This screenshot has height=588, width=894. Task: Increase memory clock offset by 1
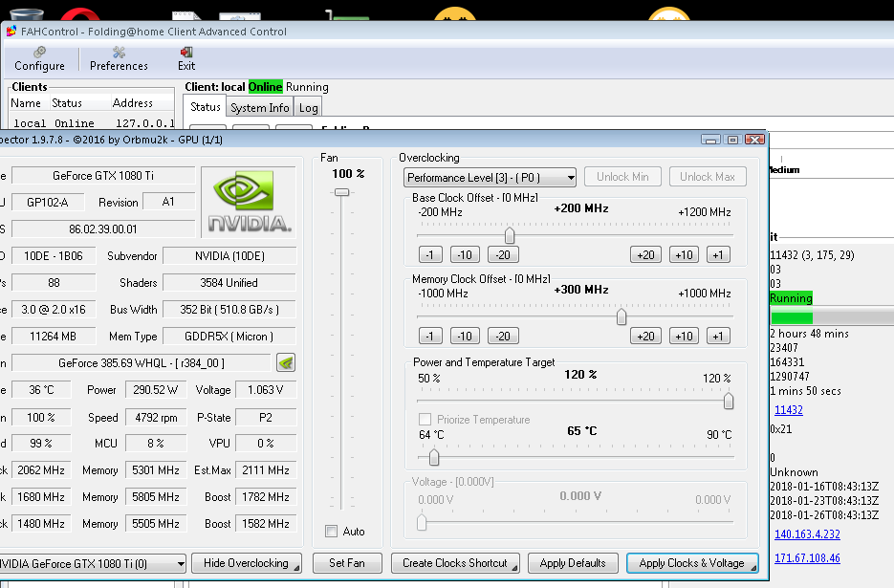click(x=718, y=336)
